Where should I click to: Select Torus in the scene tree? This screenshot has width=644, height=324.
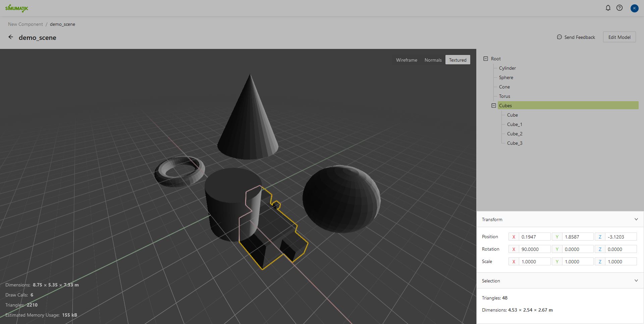coord(504,96)
